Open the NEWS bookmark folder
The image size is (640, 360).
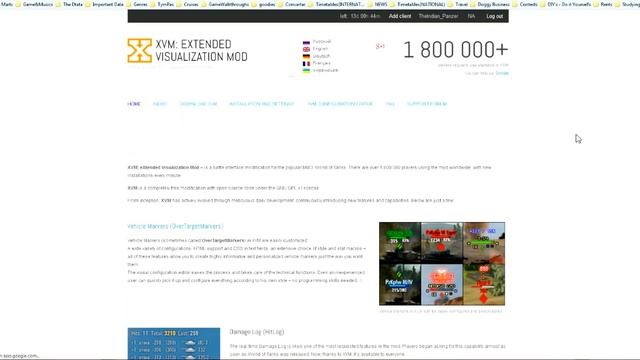[377, 4]
